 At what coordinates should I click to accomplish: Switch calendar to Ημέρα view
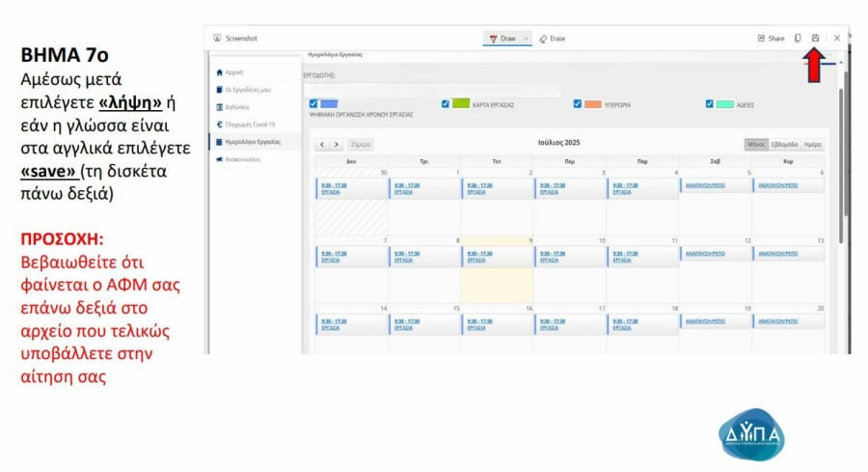tap(813, 144)
